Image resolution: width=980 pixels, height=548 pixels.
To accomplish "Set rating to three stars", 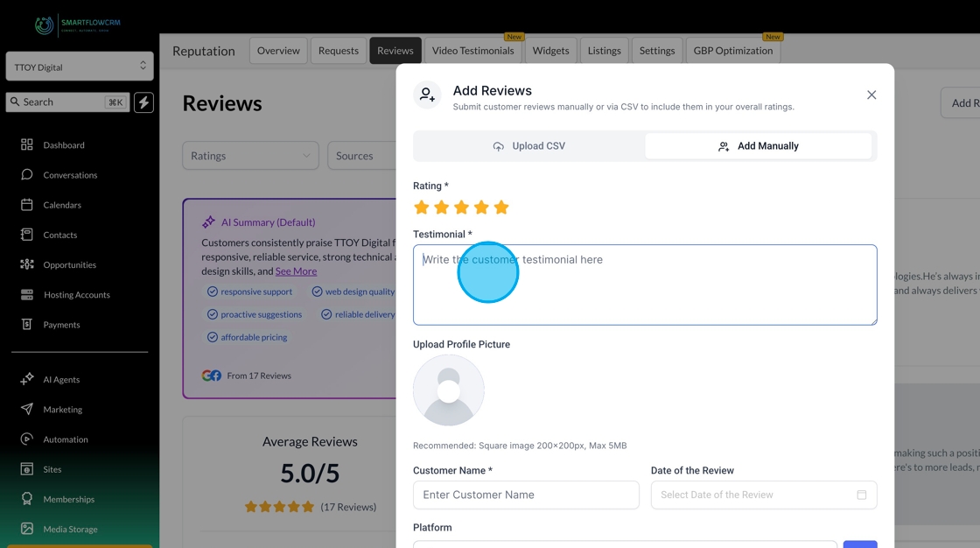I will click(x=461, y=207).
